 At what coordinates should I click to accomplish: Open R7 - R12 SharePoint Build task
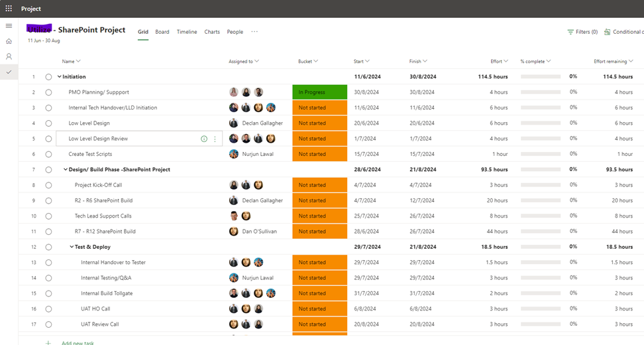(105, 232)
